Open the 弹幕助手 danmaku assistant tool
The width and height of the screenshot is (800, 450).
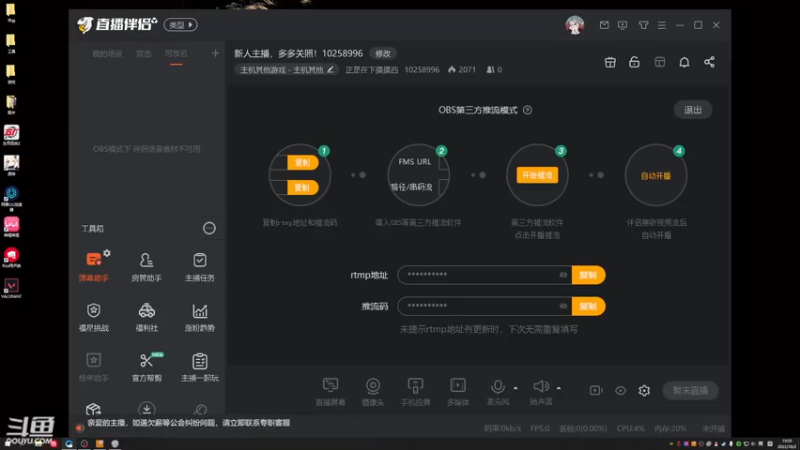point(93,266)
